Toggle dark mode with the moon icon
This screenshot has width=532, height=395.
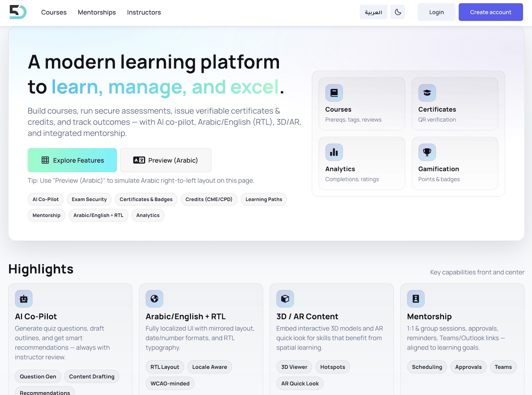[x=398, y=12]
